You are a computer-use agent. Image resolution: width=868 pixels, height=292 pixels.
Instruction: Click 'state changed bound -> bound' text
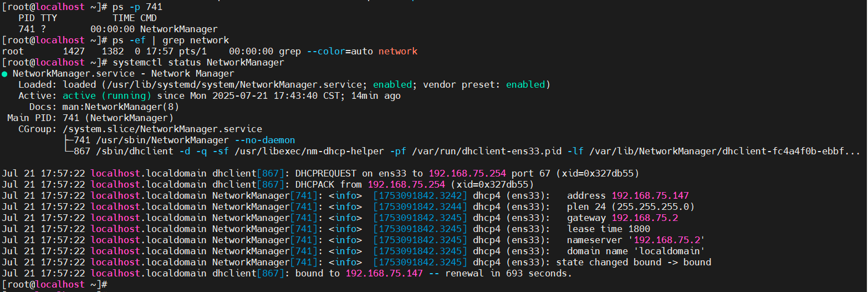click(634, 263)
